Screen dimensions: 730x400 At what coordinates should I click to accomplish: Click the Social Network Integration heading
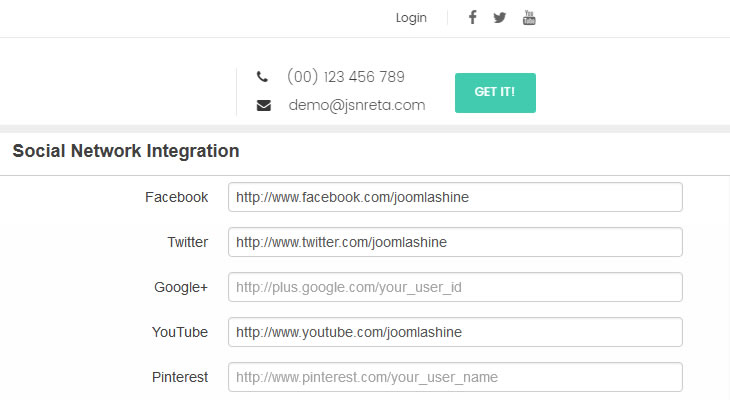click(x=126, y=152)
